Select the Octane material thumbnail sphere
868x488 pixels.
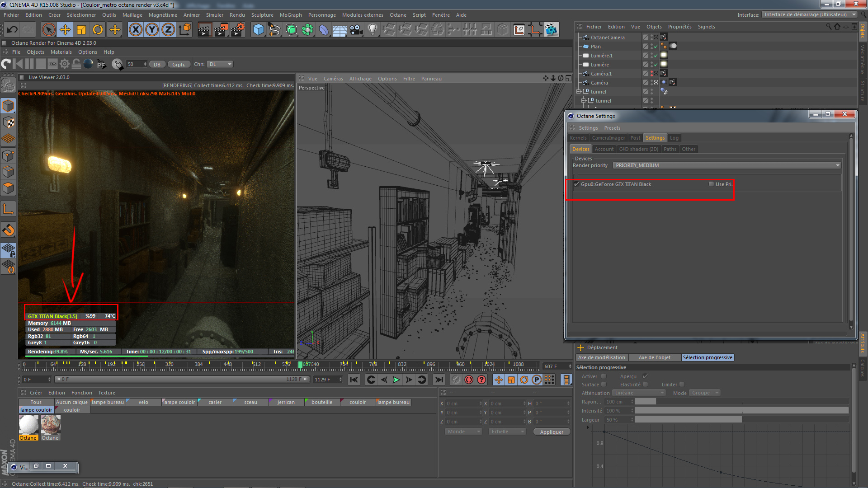(28, 425)
